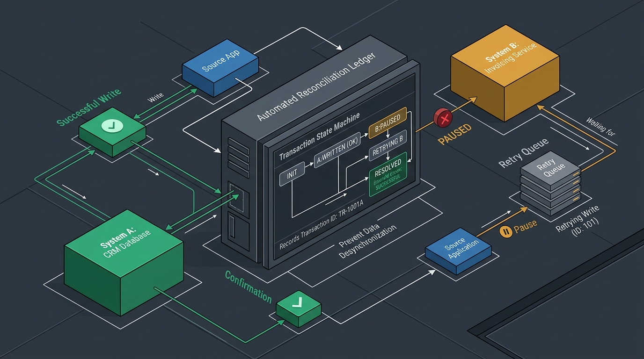Select the checkmark block beside Confirmation

299,309
